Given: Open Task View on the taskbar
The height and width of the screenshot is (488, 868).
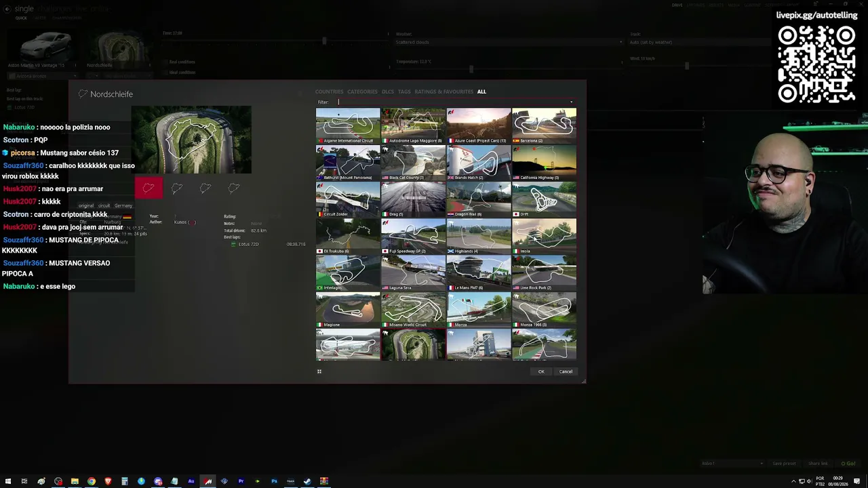Looking at the screenshot, I should click(24, 481).
